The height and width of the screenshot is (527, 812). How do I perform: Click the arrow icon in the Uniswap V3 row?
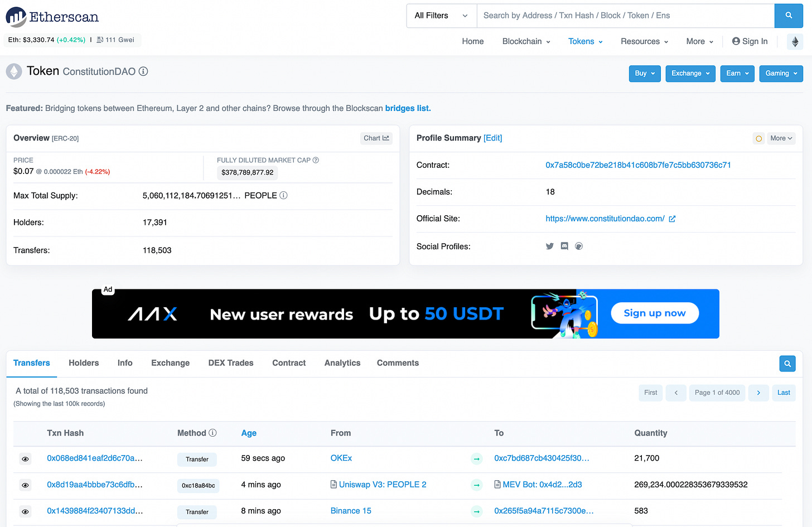pyautogui.click(x=477, y=485)
